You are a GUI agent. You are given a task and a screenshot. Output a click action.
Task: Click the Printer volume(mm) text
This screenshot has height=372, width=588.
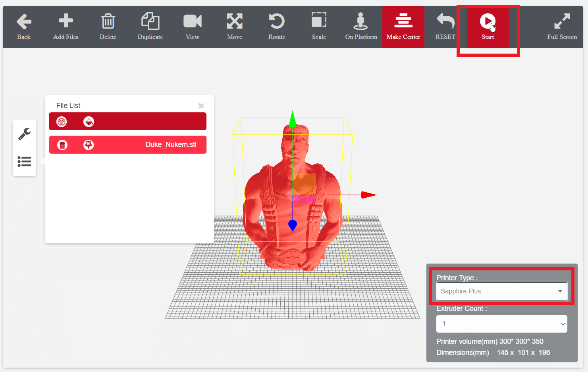490,341
